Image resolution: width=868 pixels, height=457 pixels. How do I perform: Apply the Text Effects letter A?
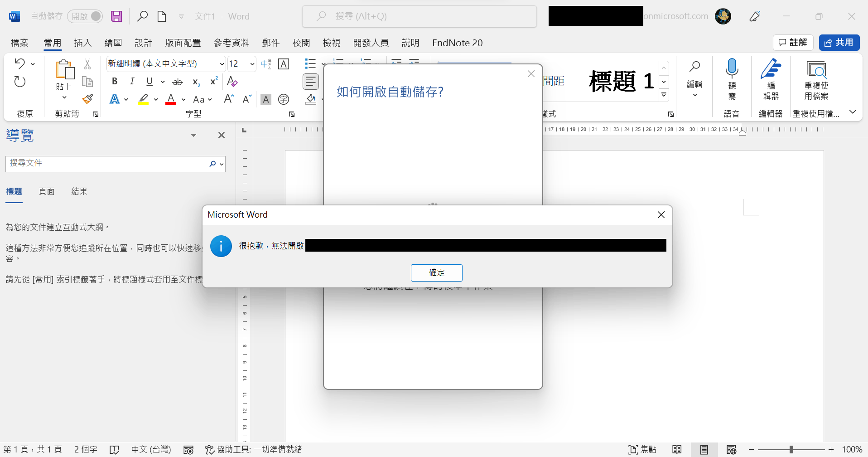click(115, 99)
